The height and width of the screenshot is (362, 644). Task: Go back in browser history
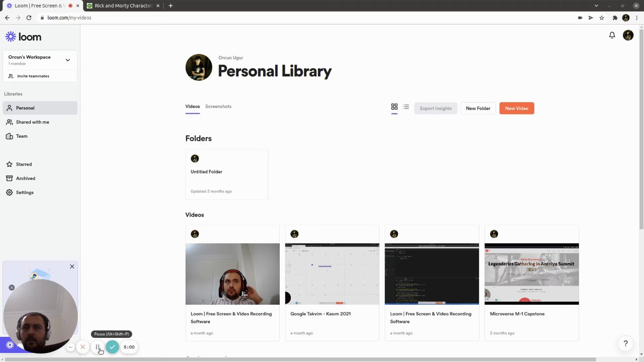(7, 18)
